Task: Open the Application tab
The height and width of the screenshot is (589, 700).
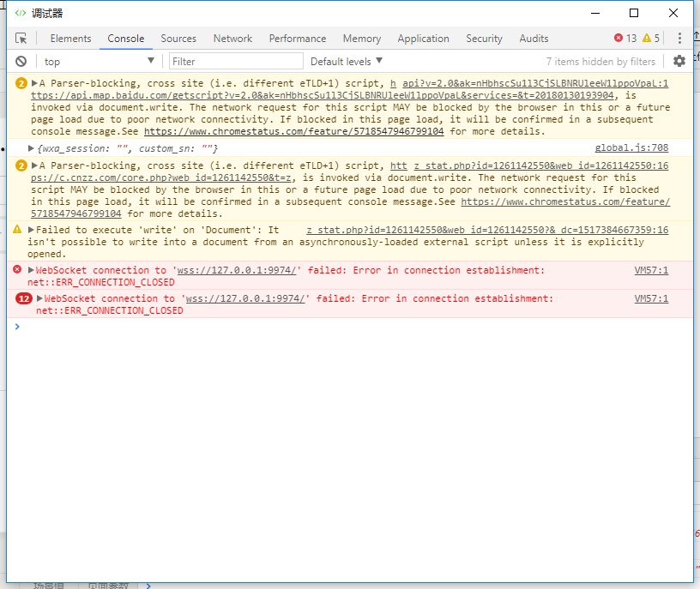Action: point(423,39)
